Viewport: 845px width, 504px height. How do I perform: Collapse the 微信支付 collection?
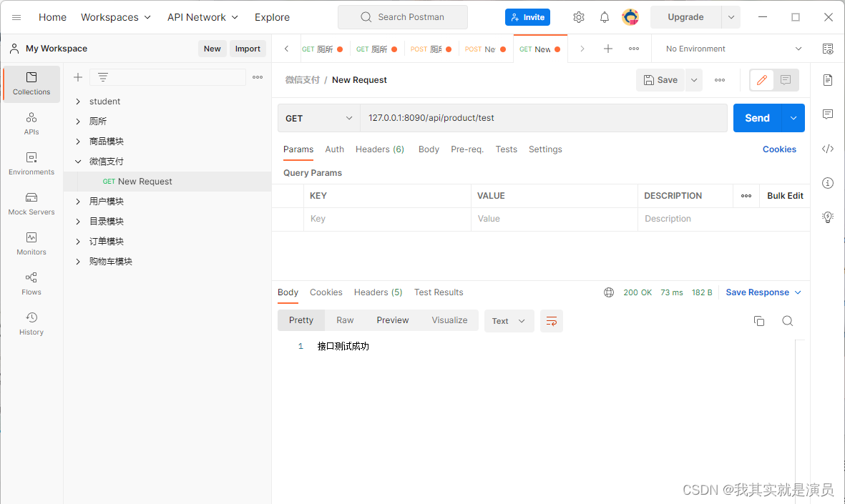[78, 162]
